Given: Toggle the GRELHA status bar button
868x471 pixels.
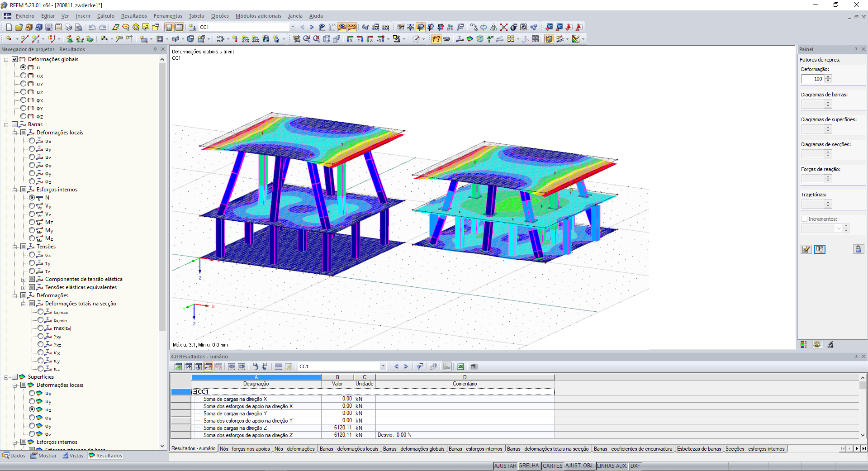Looking at the screenshot, I should 529,466.
